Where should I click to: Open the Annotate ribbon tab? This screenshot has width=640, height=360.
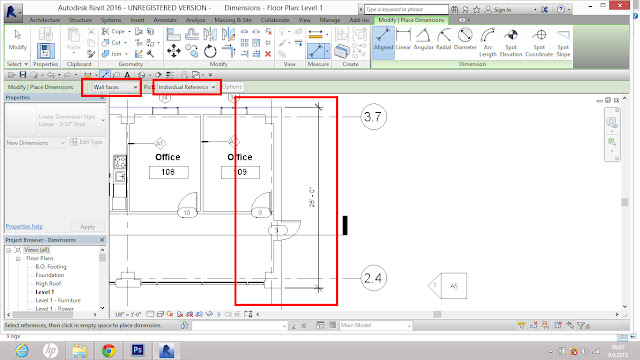(x=165, y=20)
